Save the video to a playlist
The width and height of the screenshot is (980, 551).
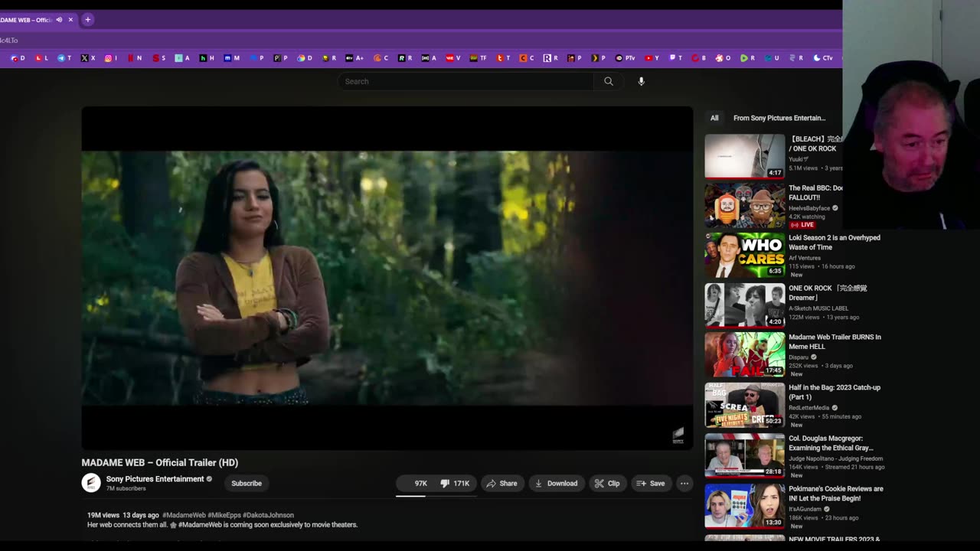tap(651, 484)
